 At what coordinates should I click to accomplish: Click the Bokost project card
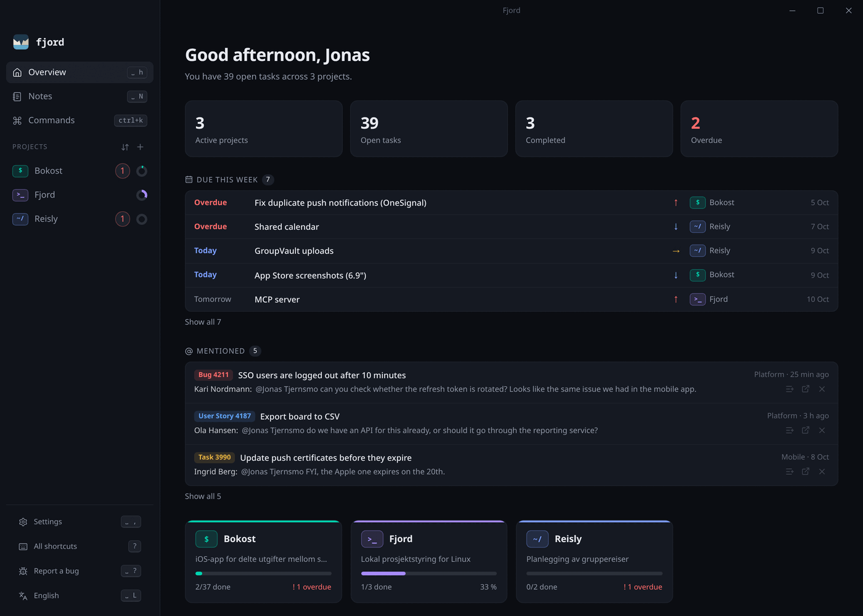click(x=263, y=561)
